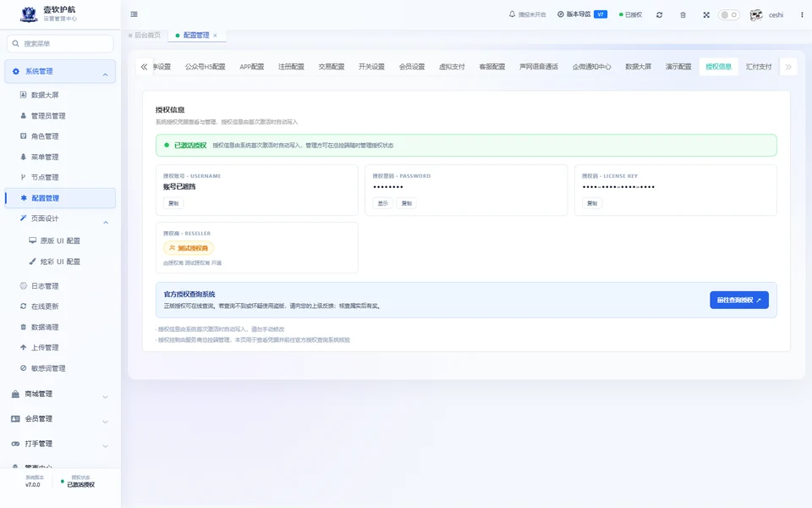Click the tree icon beside 菜单管理
The width and height of the screenshot is (812, 508).
coord(23,157)
